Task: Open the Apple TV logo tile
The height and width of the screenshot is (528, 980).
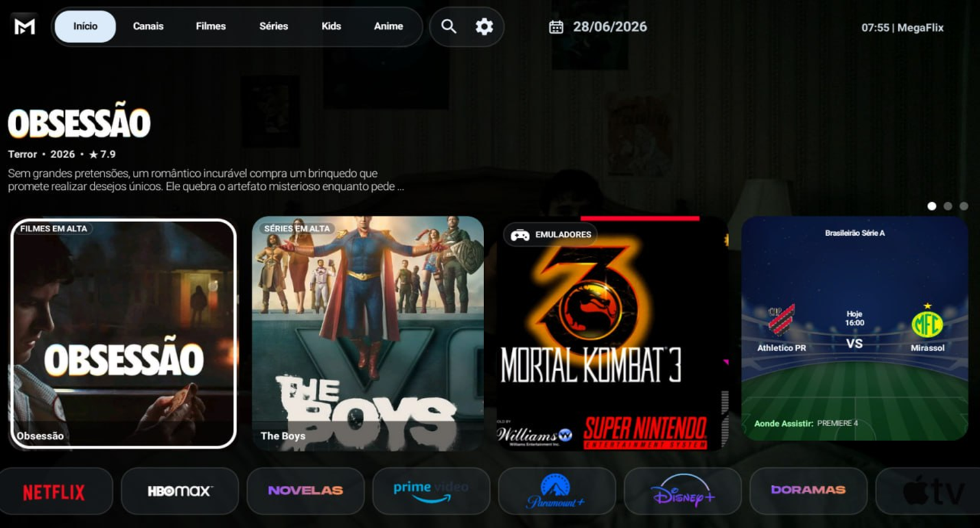Action: [x=928, y=492]
